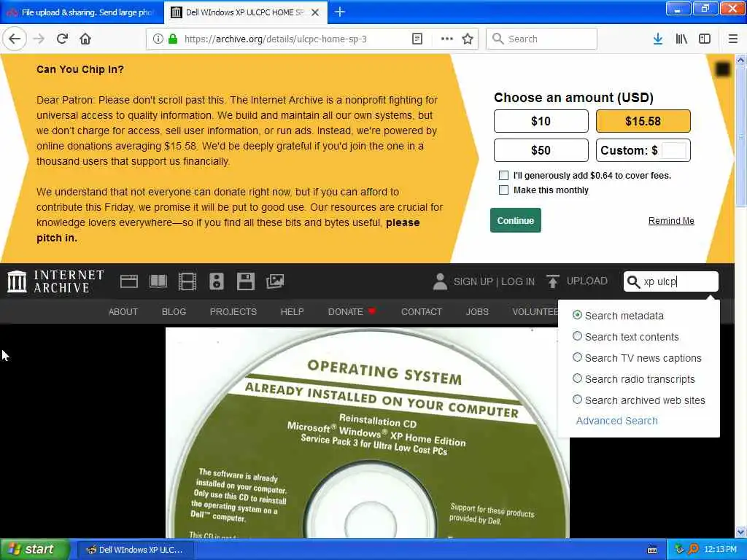Choose the $50 donation amount
Viewport: 747px width, 560px height.
[541, 150]
